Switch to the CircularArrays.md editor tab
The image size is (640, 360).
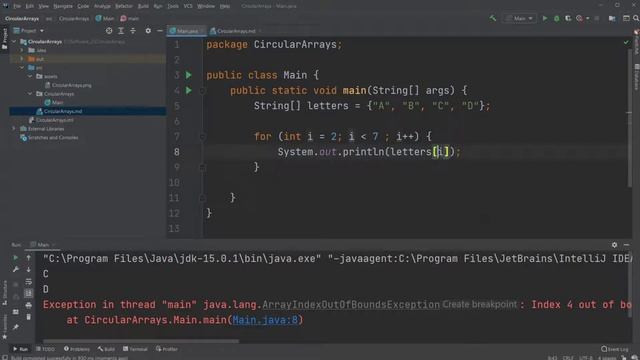236,31
